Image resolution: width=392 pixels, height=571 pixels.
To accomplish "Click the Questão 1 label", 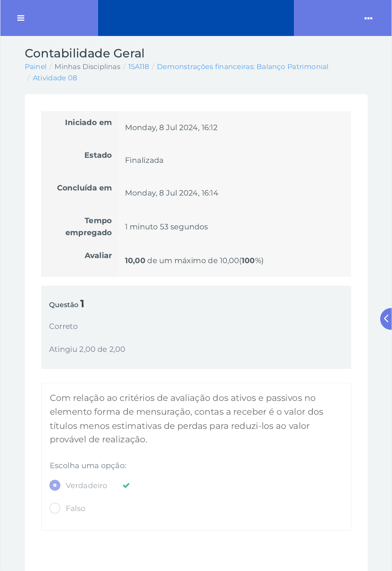I will 67,304.
